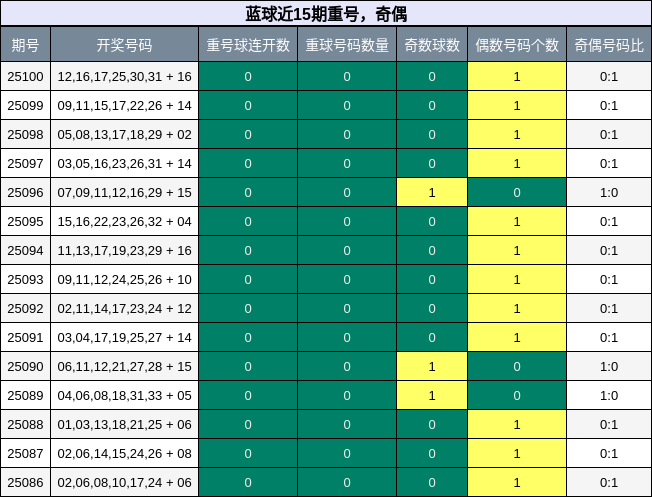Click 奇偶号码比 value in row 25089
The image size is (652, 497).
(609, 396)
